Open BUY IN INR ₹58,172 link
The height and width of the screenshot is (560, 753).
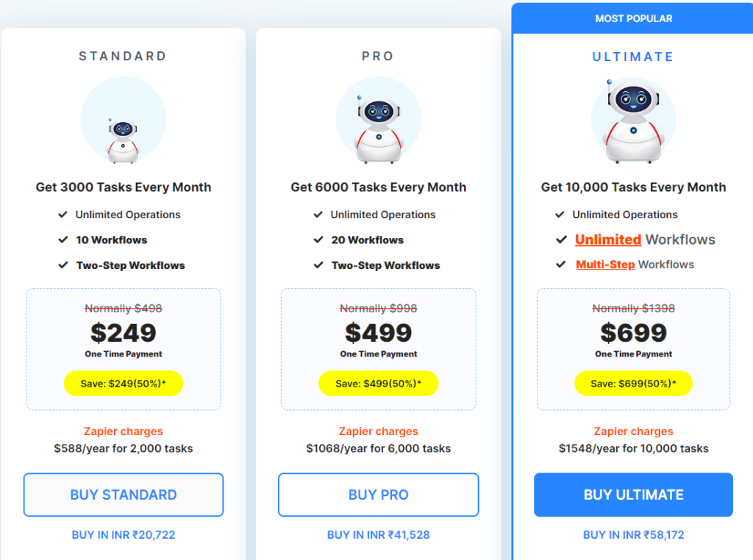(x=633, y=534)
